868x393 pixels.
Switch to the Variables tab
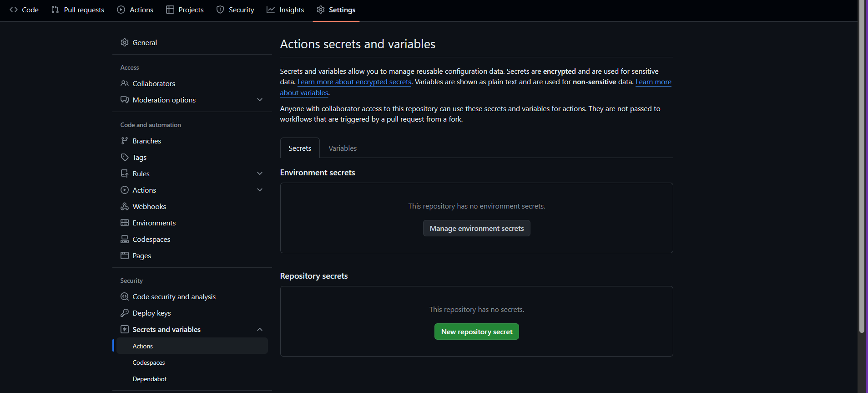coord(343,148)
